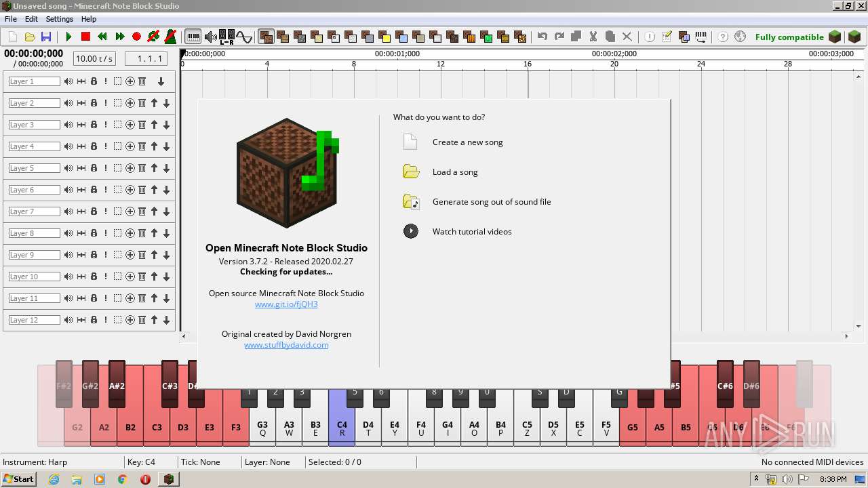Open the www.stuffbydavid.com link
The height and width of the screenshot is (488, 868).
pos(286,345)
